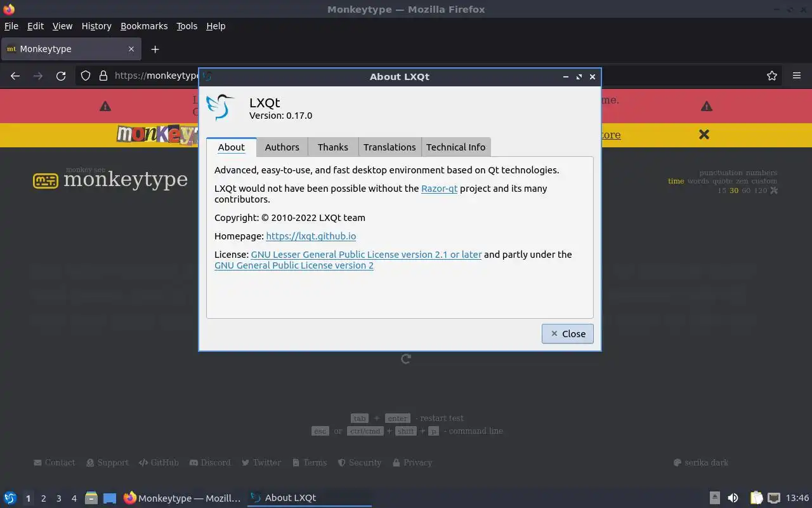Click the taskbar clock showing 13:46

point(797,498)
